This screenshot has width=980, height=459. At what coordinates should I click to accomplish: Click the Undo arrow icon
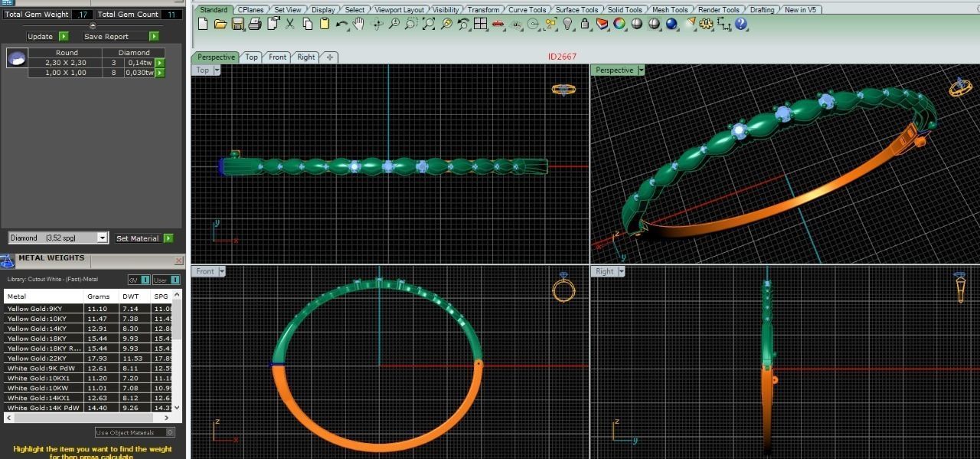pos(341,24)
